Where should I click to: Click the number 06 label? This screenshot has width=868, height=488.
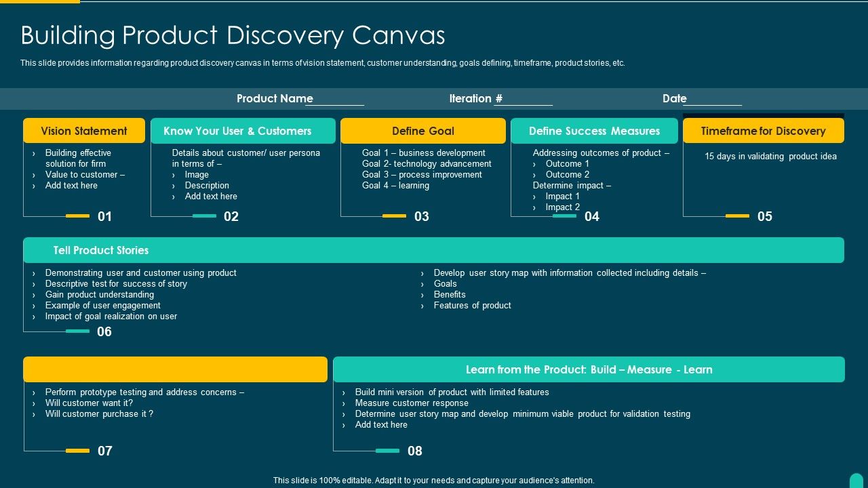(x=104, y=331)
